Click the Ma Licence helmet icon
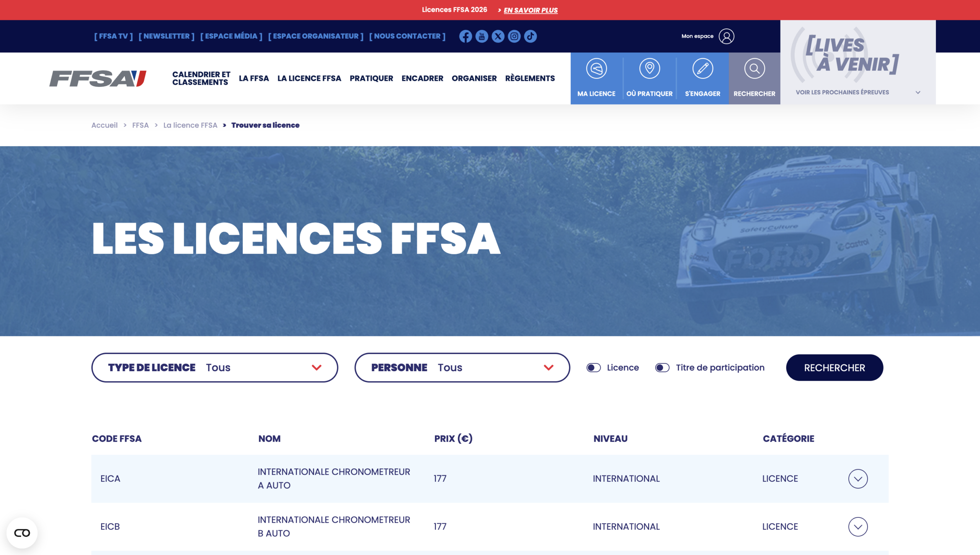Screen dimensions: 980x555 pyautogui.click(x=596, y=69)
